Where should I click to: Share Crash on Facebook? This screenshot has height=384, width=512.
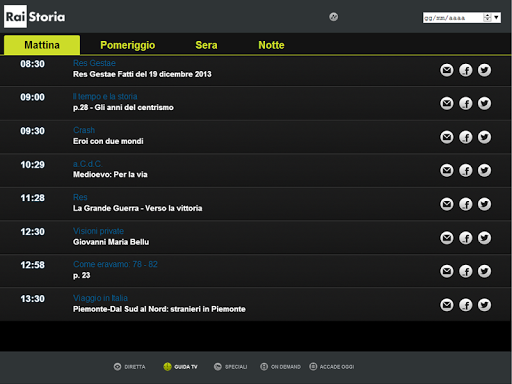tap(466, 137)
